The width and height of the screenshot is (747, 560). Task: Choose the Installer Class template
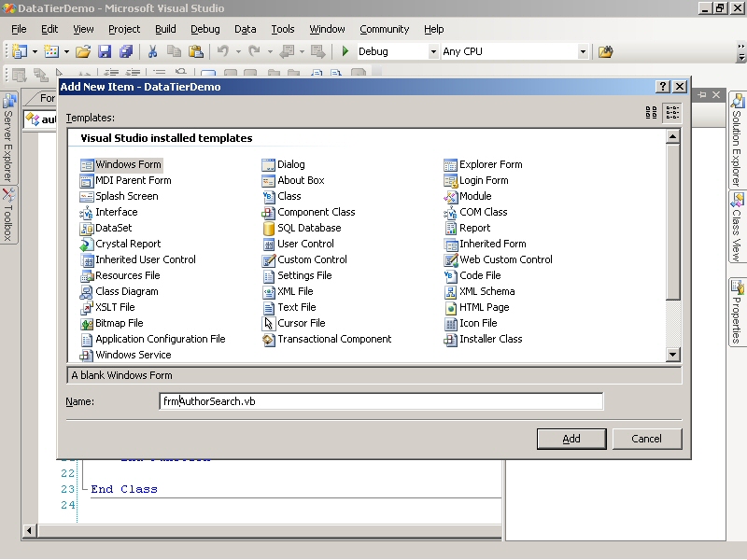point(483,339)
